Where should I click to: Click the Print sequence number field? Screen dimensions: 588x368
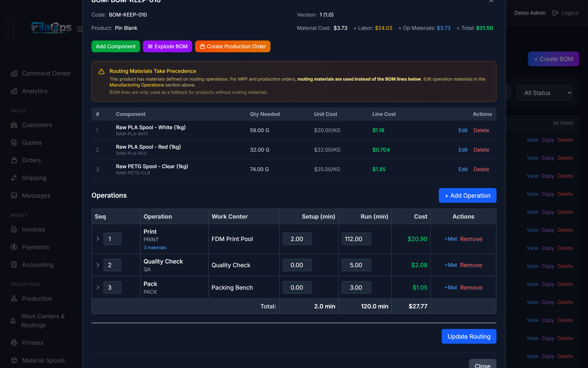coord(112,239)
